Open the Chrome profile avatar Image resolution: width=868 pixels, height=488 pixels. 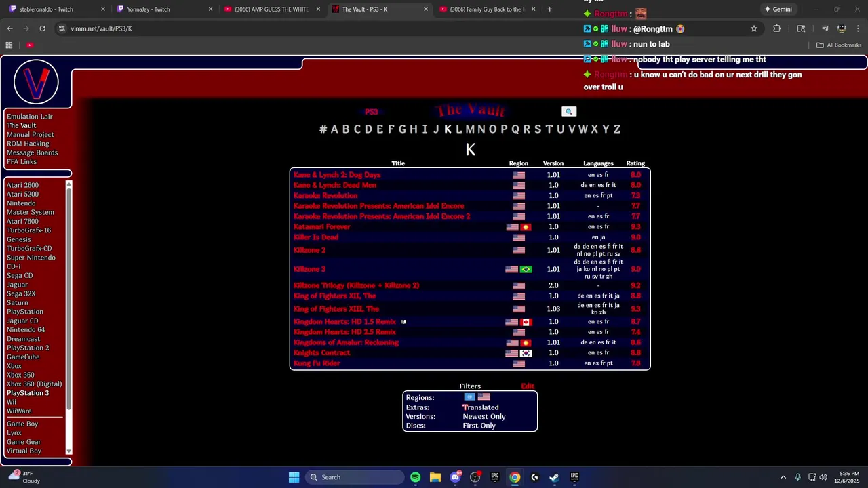[842, 28]
